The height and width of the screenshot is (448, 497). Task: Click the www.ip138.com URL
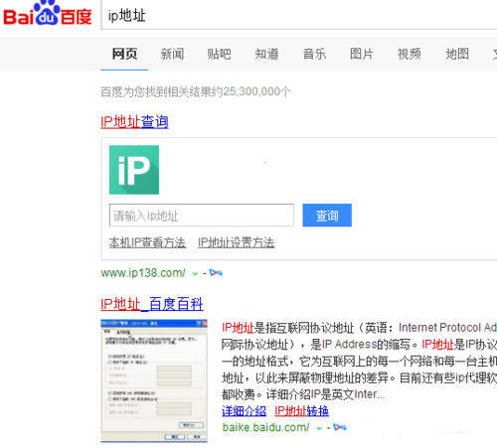[143, 273]
